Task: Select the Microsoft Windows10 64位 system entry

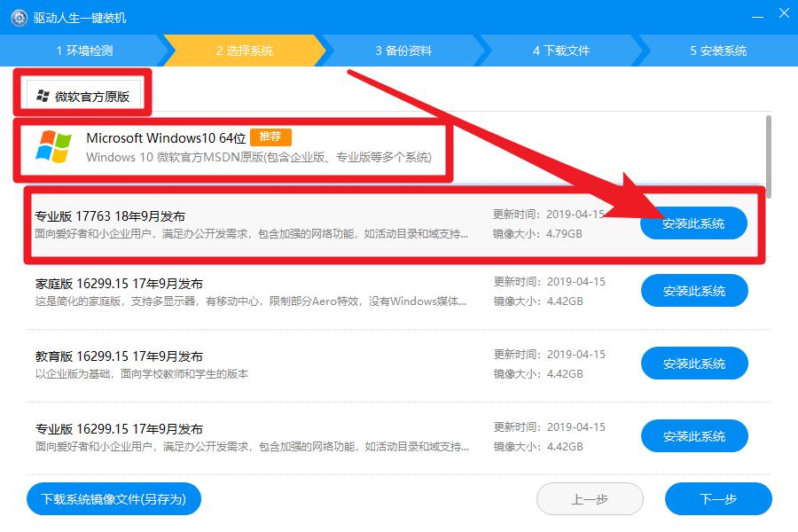Action: pyautogui.click(x=266, y=149)
